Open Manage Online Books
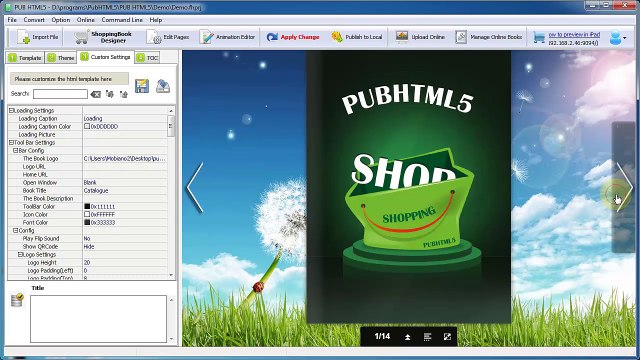The image size is (640, 360). pyautogui.click(x=489, y=37)
